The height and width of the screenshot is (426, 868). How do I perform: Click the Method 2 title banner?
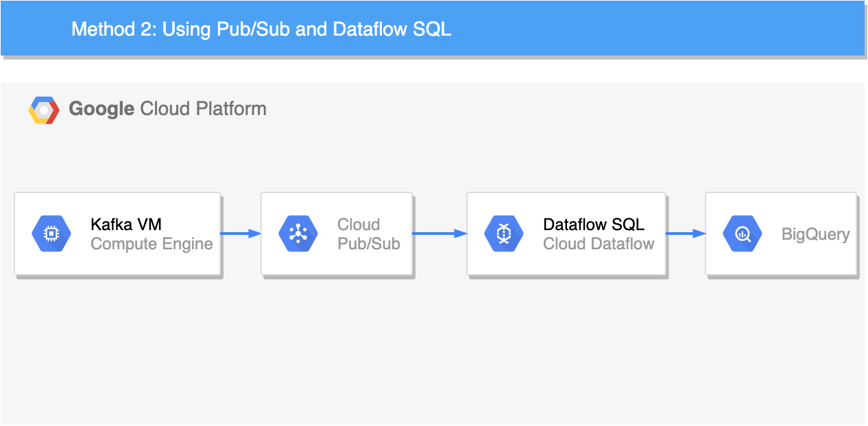[261, 29]
